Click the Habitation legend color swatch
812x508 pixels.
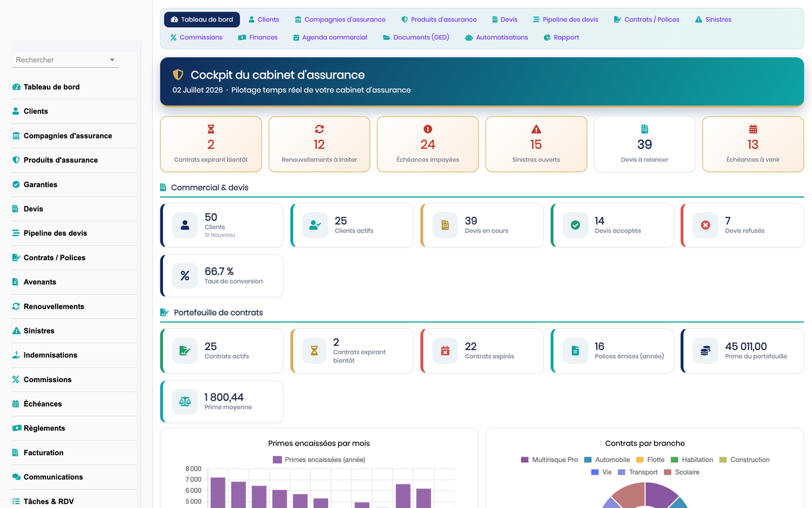674,459
